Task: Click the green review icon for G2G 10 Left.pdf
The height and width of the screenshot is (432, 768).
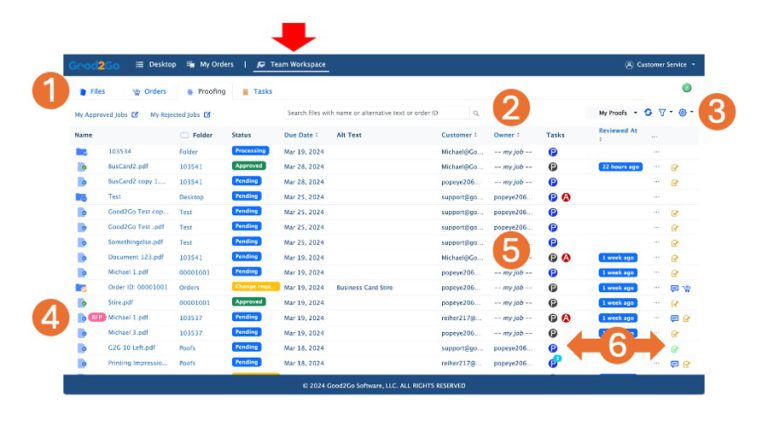Action: 674,349
